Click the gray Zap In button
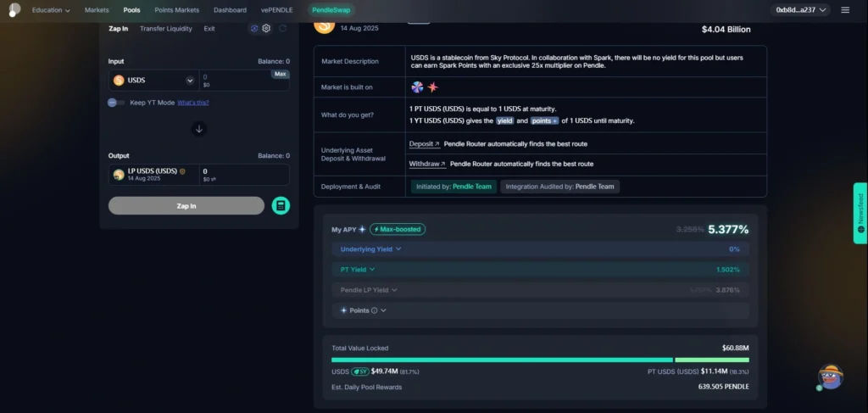This screenshot has width=868, height=413. click(186, 206)
